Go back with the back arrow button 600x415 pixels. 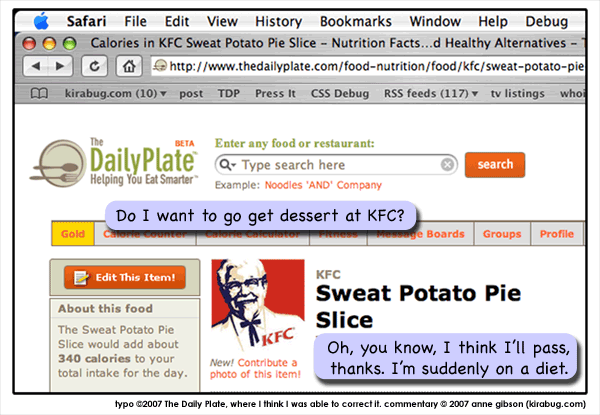(36, 66)
